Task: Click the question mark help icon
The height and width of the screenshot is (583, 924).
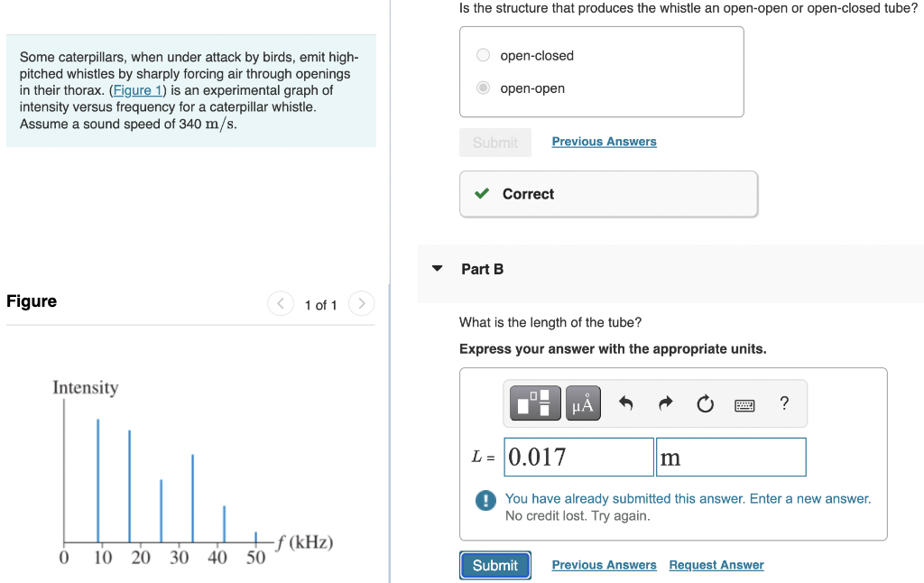Action: click(784, 403)
